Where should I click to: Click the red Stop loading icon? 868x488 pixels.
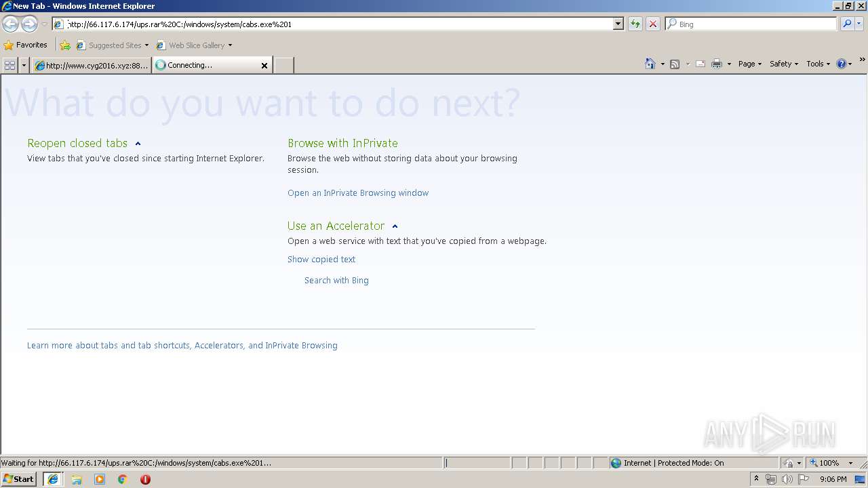coord(652,24)
